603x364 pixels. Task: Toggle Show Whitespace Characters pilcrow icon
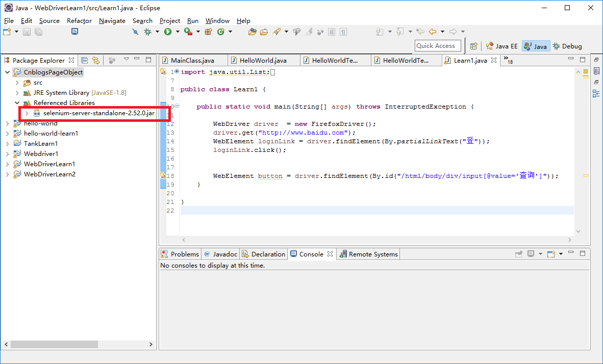(x=343, y=32)
